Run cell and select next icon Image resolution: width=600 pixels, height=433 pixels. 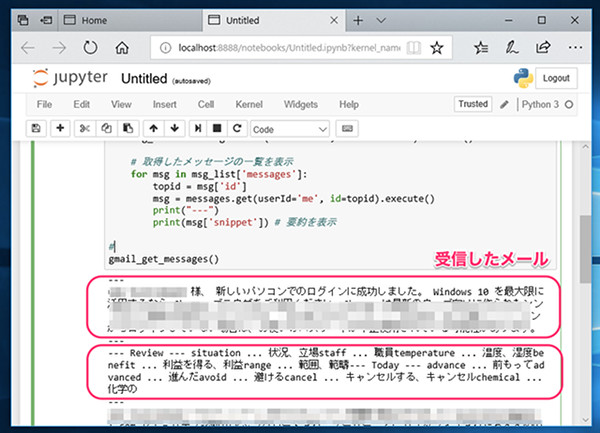[x=198, y=129]
